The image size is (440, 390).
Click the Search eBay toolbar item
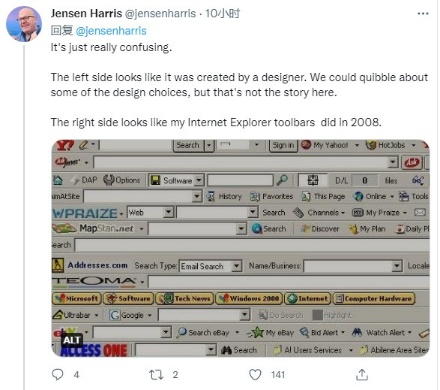point(203,332)
